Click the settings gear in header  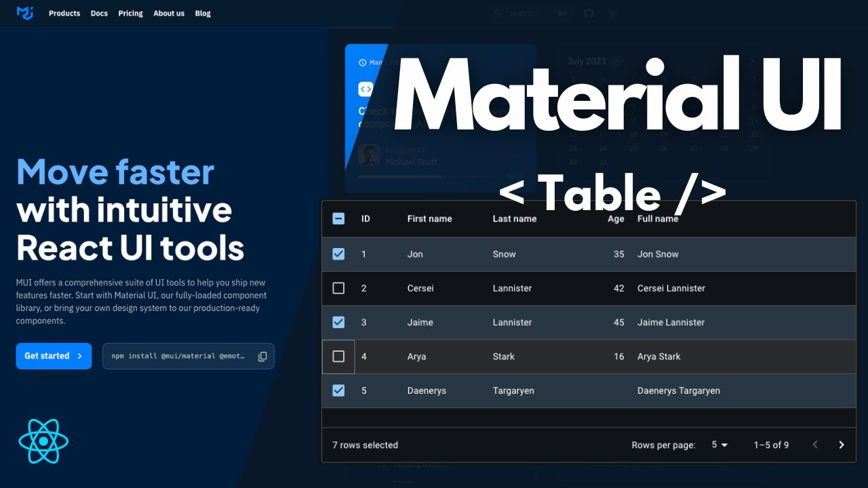[612, 13]
